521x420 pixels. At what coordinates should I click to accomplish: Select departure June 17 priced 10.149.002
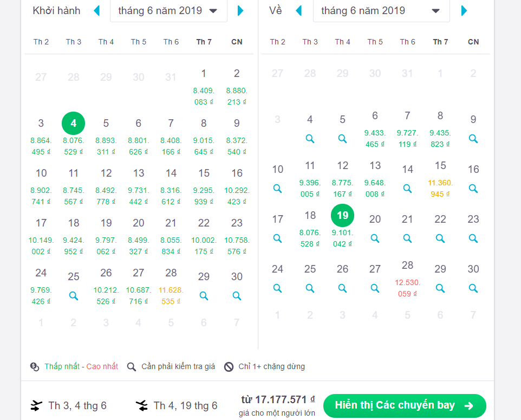tap(41, 236)
